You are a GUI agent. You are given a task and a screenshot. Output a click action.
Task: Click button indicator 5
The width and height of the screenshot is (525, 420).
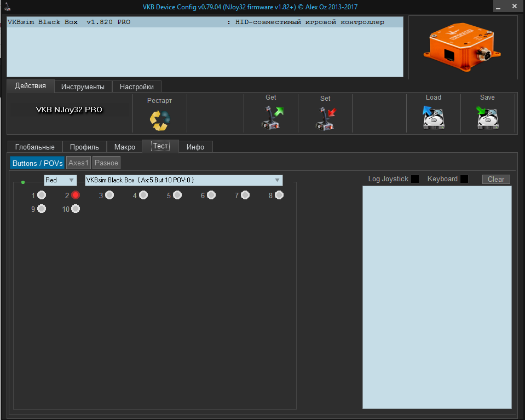click(x=177, y=195)
